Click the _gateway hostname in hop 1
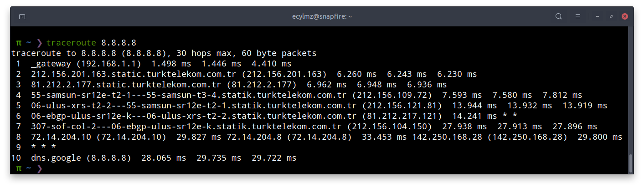This screenshot has width=644, height=188. click(51, 64)
